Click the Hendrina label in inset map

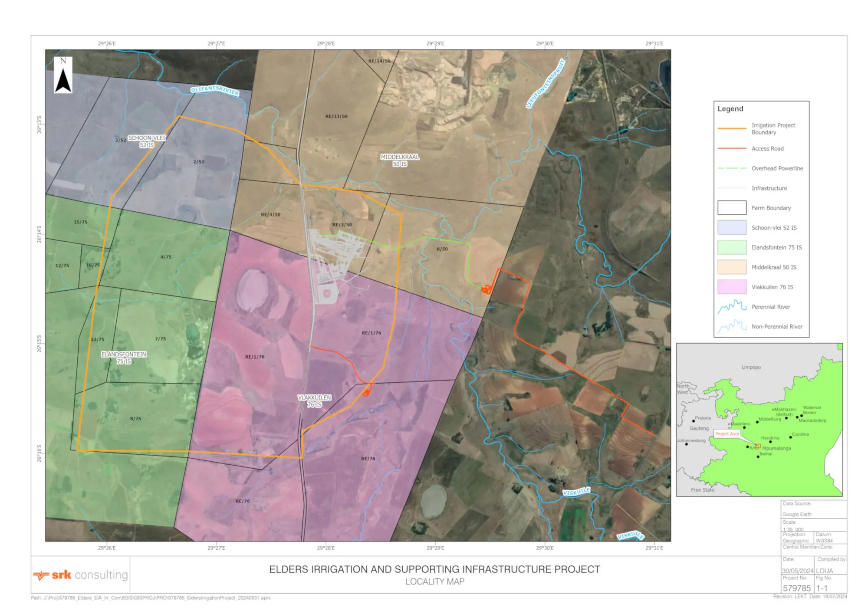click(770, 438)
